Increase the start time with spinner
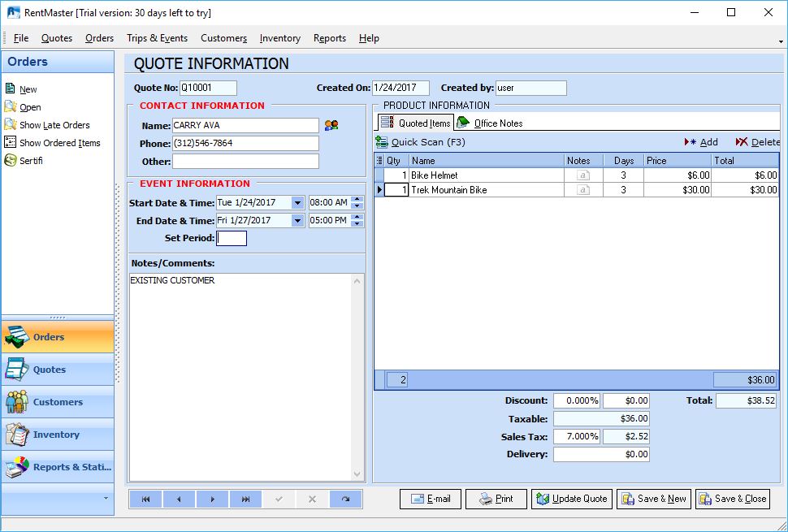788x532 pixels. point(357,199)
